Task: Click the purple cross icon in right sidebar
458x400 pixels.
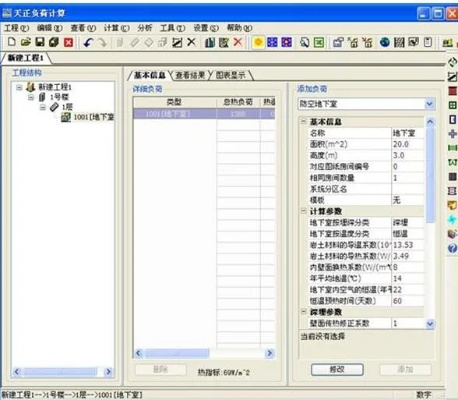Action: point(452,134)
